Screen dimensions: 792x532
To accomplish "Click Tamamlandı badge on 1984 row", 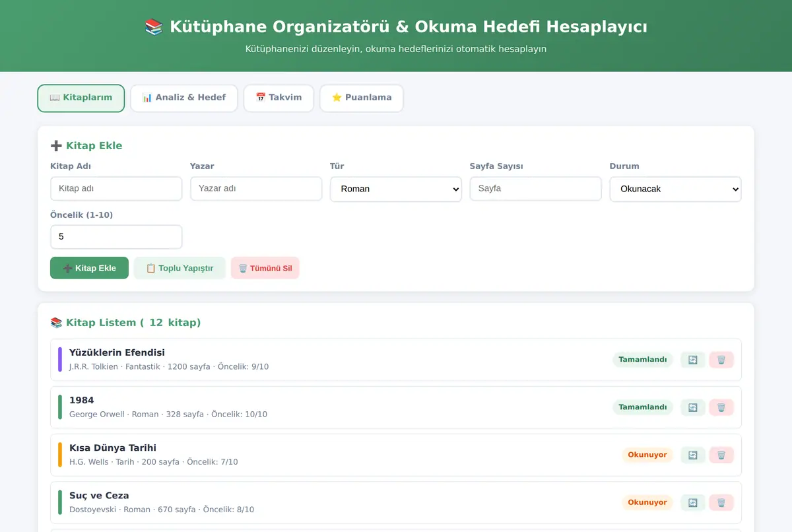I will click(x=643, y=407).
